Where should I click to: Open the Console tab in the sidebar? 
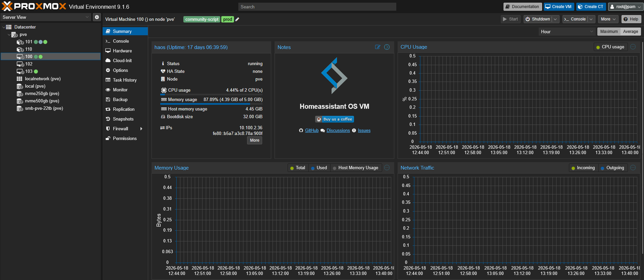point(125,41)
